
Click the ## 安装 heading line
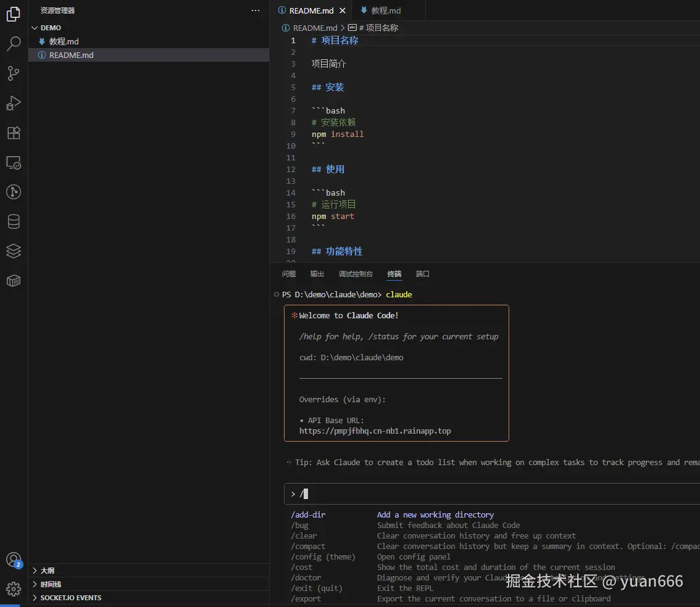pyautogui.click(x=328, y=88)
